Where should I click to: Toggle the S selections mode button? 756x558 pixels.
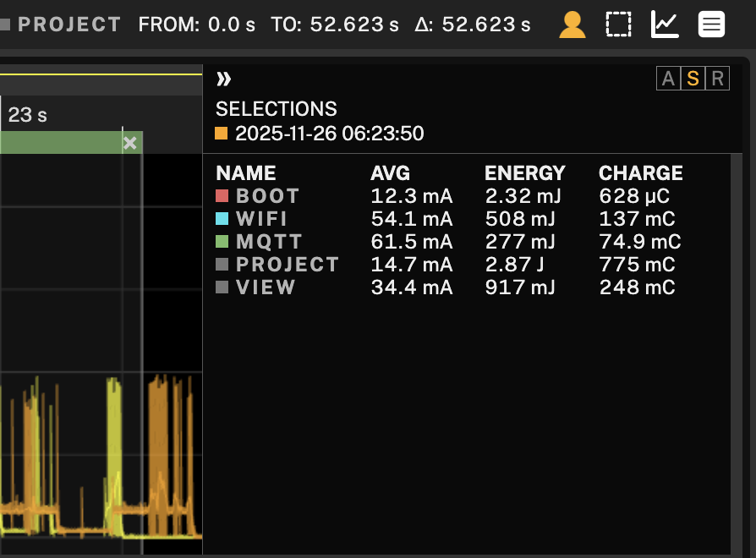(693, 79)
